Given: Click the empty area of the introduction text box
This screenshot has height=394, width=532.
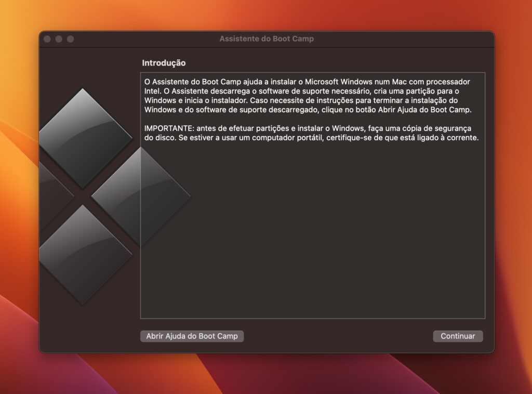Looking at the screenshot, I should [x=312, y=234].
